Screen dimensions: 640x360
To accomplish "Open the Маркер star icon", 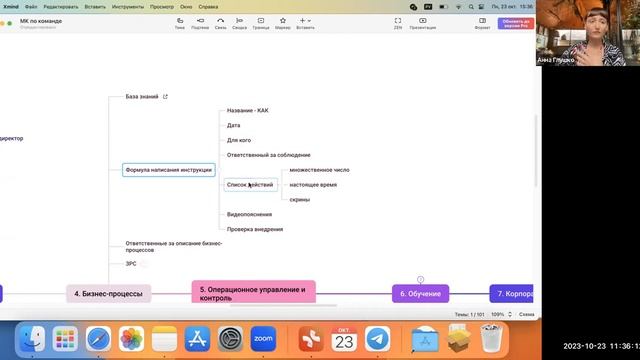I will (283, 23).
